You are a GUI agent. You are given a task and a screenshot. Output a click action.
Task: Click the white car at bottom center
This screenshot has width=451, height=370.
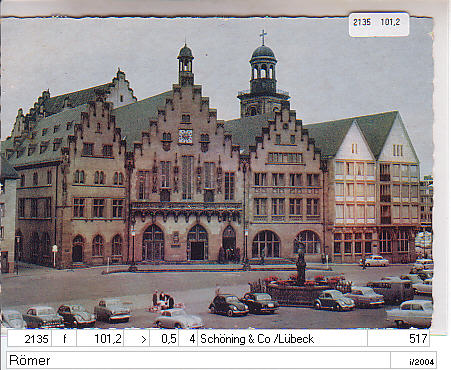tap(179, 318)
